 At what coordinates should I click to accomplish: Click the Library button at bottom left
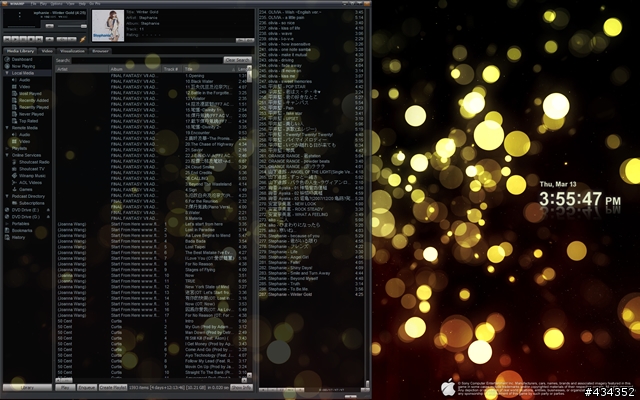coord(27,387)
